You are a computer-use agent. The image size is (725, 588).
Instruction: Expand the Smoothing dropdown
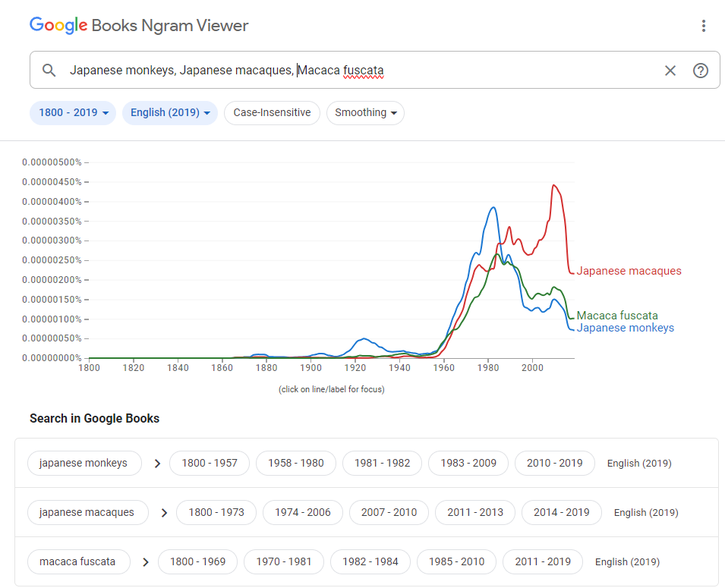tap(365, 113)
